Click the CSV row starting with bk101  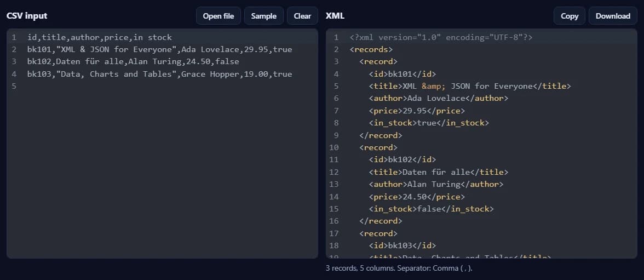point(160,50)
